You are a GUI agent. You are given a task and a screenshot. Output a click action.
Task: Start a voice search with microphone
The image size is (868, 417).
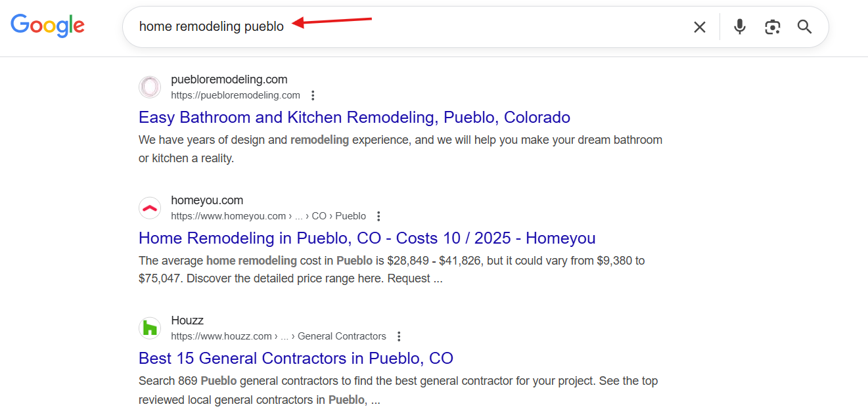(740, 27)
